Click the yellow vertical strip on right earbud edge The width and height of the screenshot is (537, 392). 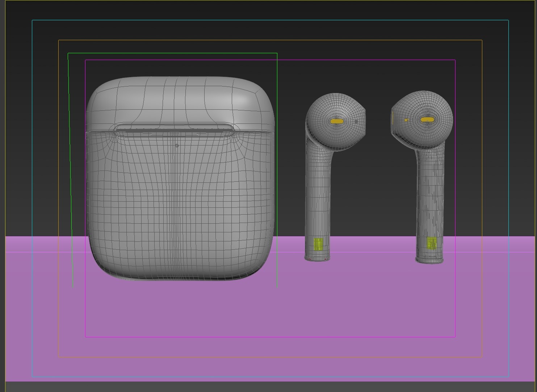(393, 118)
